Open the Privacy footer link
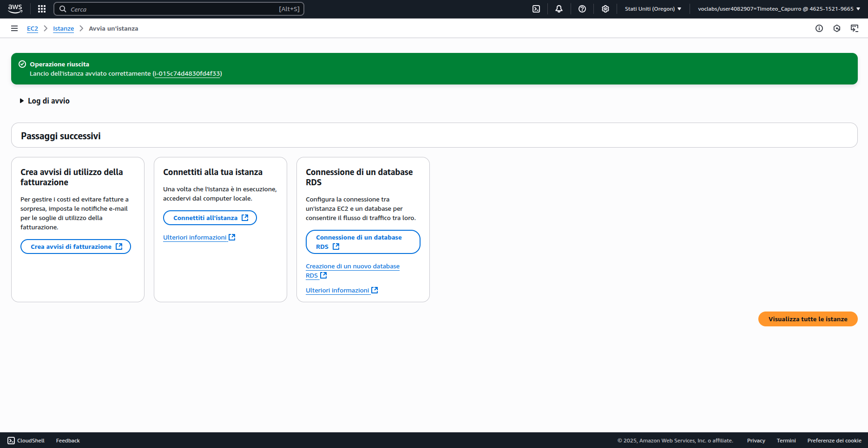Screen dimensions: 868x448 pos(756,441)
